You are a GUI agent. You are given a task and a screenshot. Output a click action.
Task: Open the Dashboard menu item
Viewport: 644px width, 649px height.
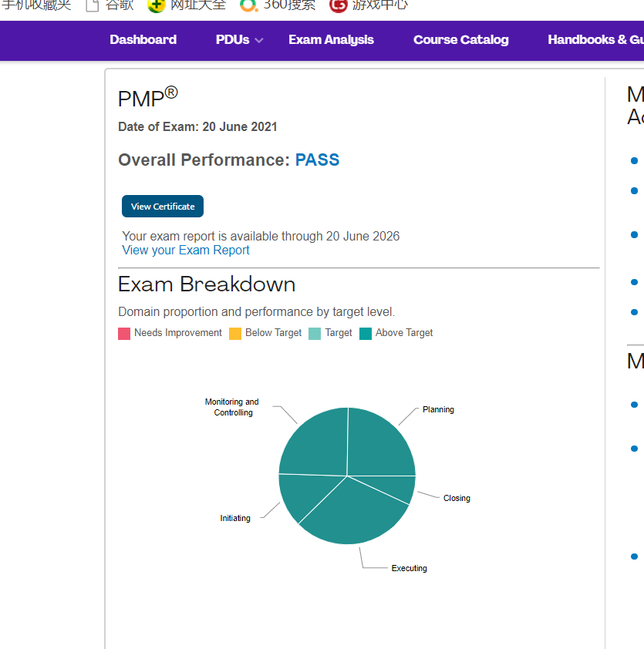(143, 40)
